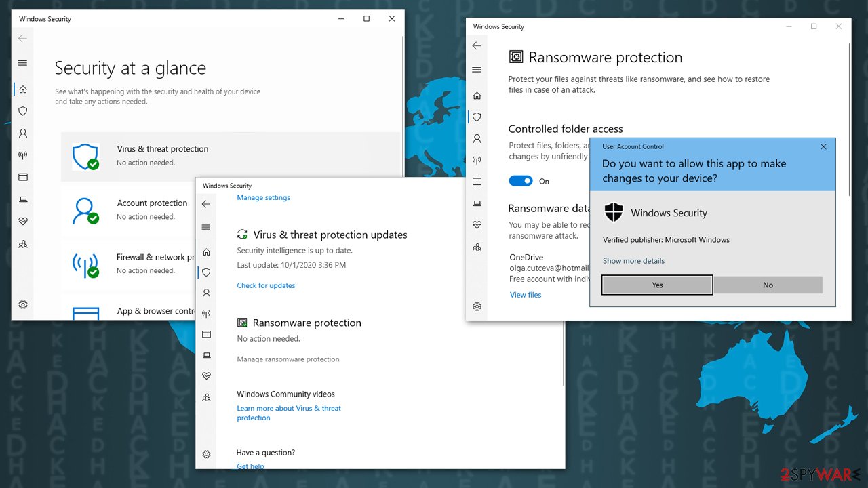This screenshot has height=488, width=868.
Task: Click 'Ransomware protection' heading in middle window
Action: point(307,323)
